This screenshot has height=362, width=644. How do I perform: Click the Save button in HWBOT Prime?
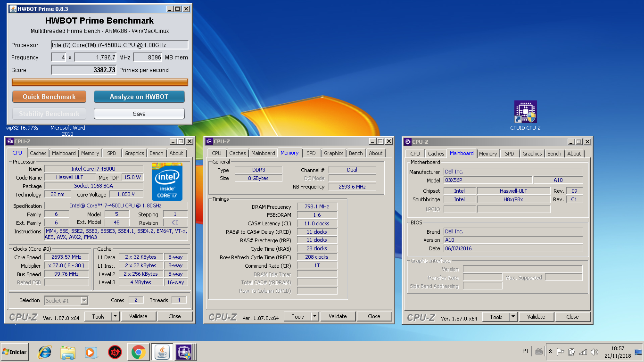[x=139, y=114]
